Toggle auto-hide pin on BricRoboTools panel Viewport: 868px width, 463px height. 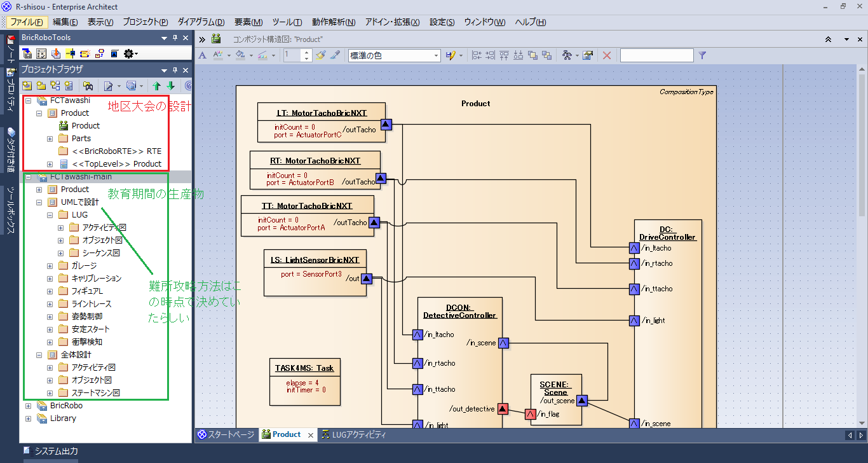[175, 38]
